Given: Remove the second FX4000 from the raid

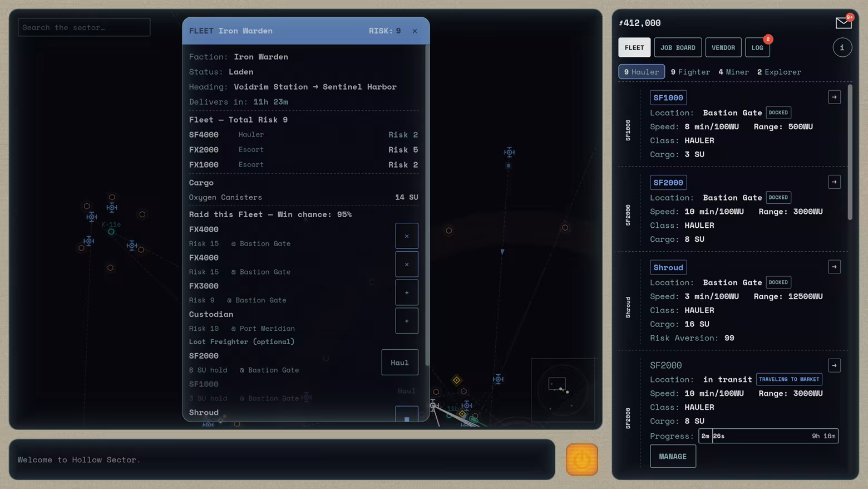Looking at the screenshot, I should 407,265.
